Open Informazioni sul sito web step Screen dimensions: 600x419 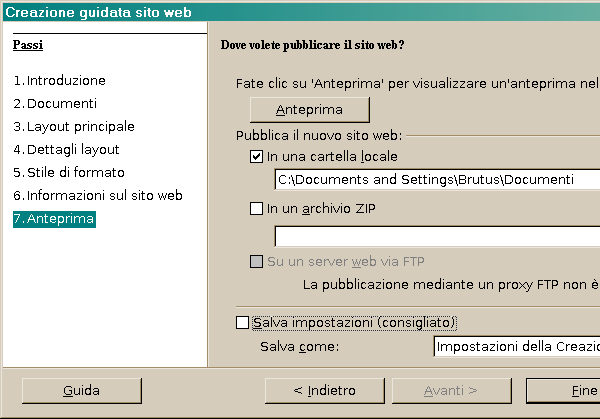point(98,196)
